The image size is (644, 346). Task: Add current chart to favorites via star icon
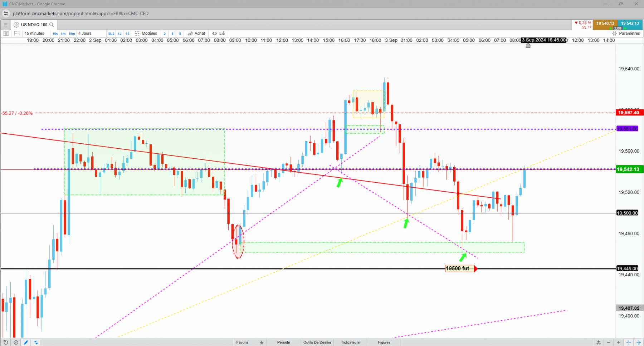[262, 342]
